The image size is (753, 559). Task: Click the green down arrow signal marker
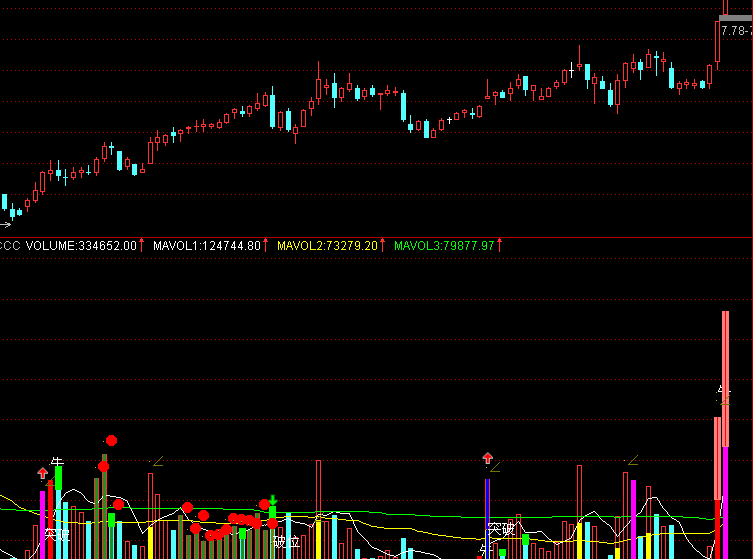(x=273, y=500)
